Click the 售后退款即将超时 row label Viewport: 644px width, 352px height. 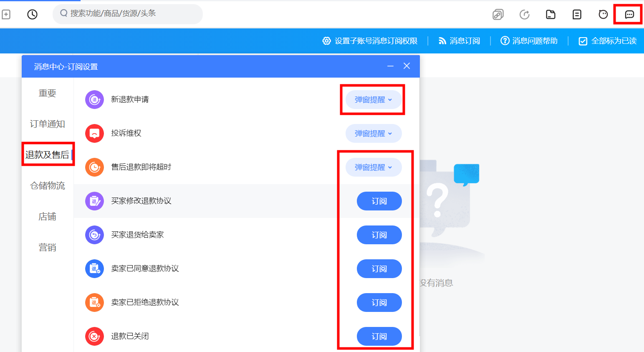141,167
